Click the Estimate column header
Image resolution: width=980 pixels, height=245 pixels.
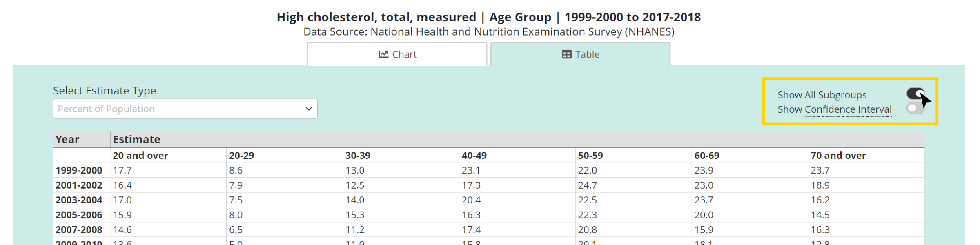point(136,140)
